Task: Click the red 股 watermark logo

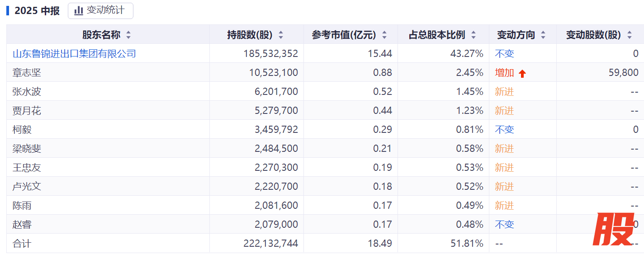Action: (613, 229)
